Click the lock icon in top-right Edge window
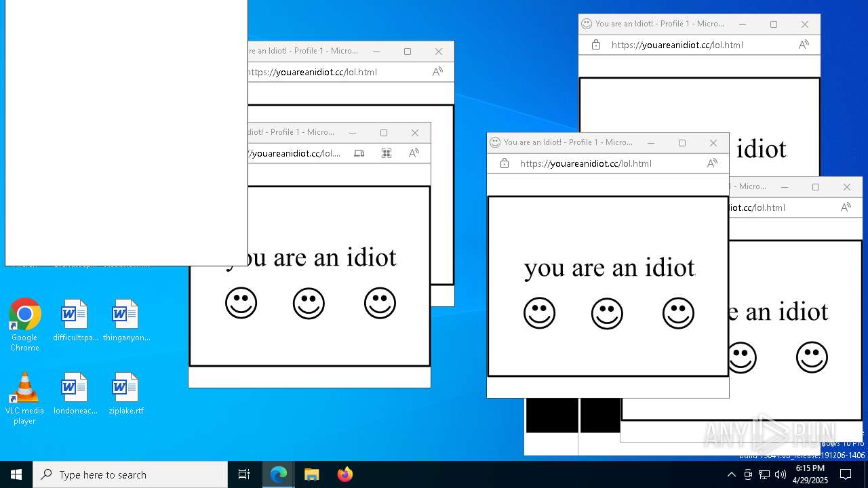This screenshot has height=488, width=868. click(x=595, y=45)
